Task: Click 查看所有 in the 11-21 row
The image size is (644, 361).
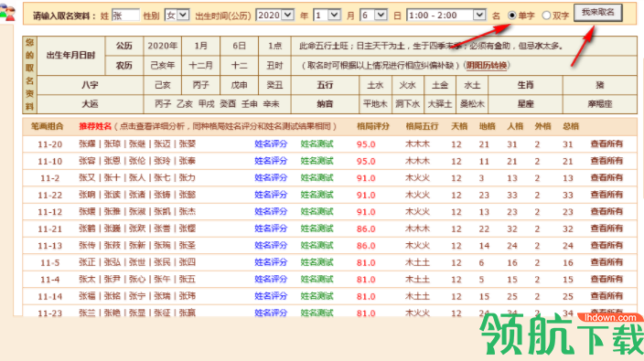Action: pos(606,228)
